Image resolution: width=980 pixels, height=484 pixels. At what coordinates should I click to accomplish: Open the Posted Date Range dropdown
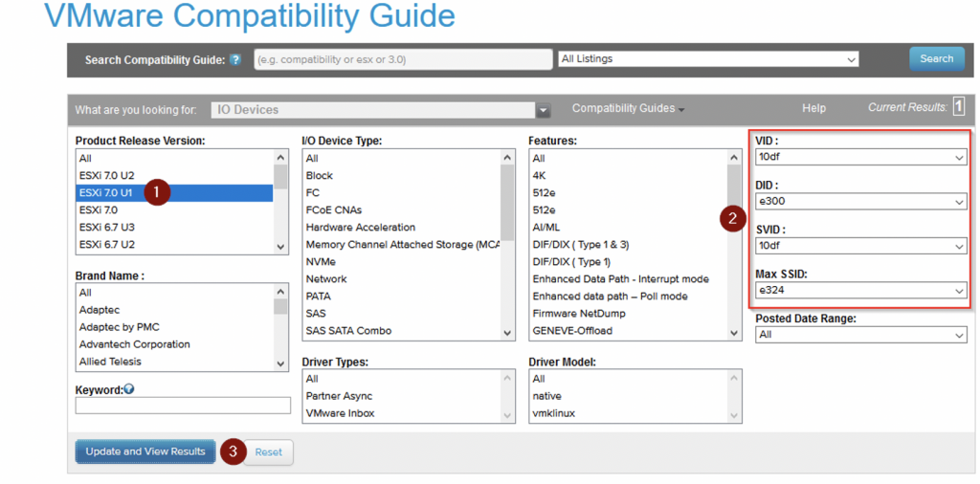coord(861,335)
